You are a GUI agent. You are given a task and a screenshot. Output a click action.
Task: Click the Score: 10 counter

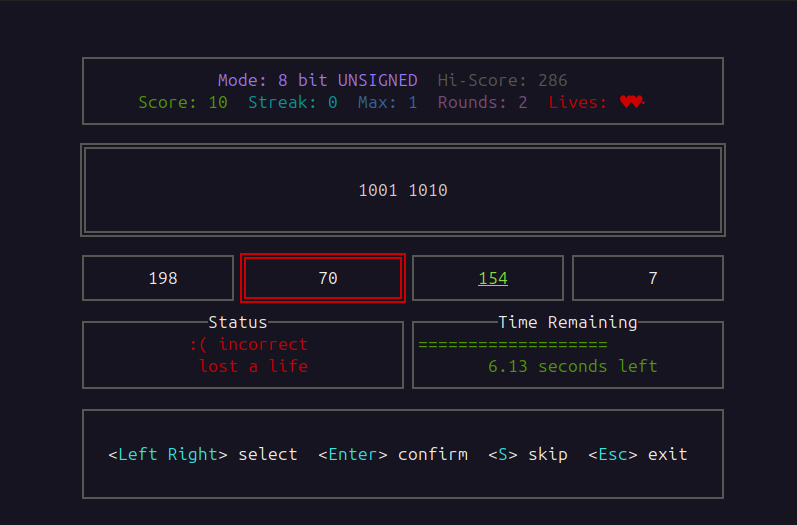[182, 102]
